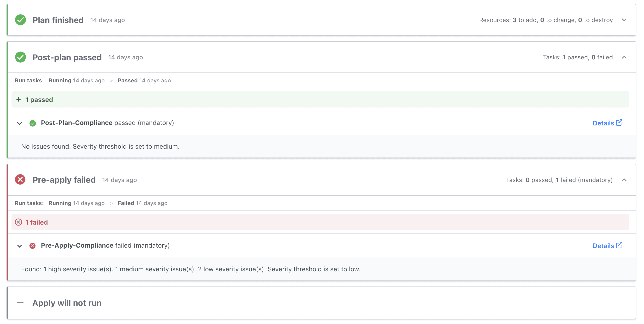
Task: Click the circled X icon next to 1 failed
Action: point(18,222)
